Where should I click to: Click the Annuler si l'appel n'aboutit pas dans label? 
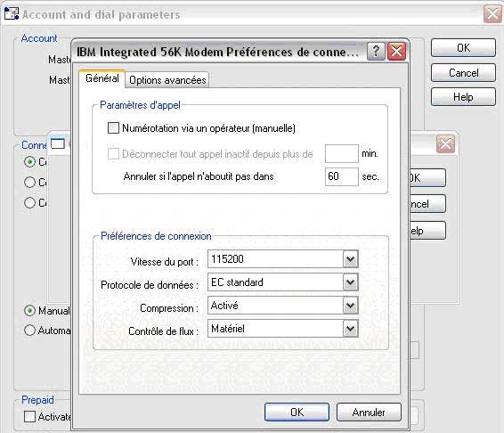[x=199, y=176]
